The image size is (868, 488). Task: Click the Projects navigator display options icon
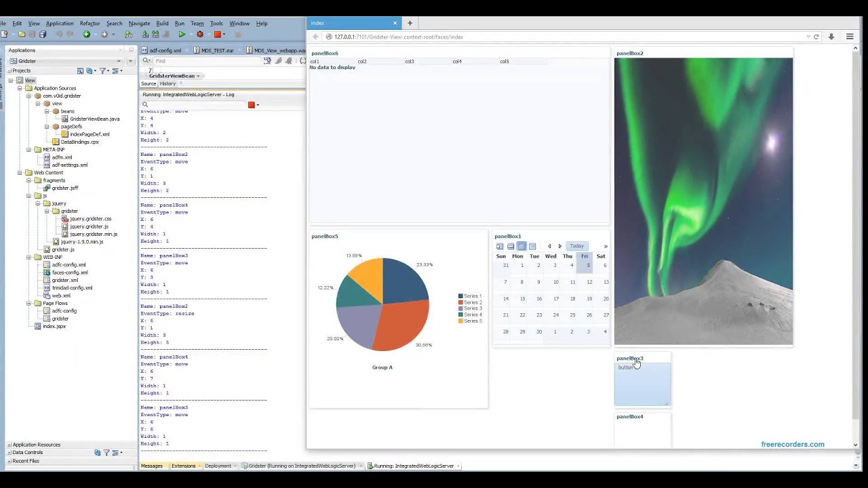point(115,70)
